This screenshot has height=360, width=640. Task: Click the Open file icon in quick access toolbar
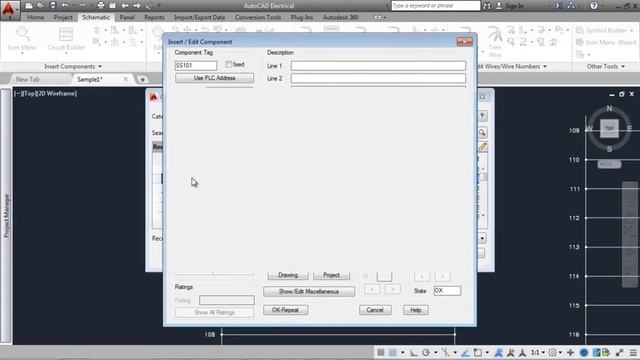pos(40,6)
